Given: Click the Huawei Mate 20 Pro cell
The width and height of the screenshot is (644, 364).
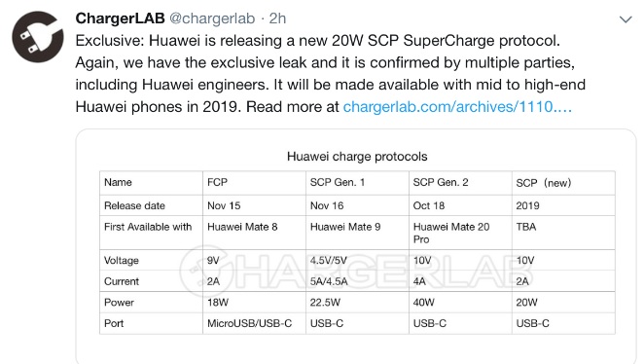Looking at the screenshot, I should point(460,233).
